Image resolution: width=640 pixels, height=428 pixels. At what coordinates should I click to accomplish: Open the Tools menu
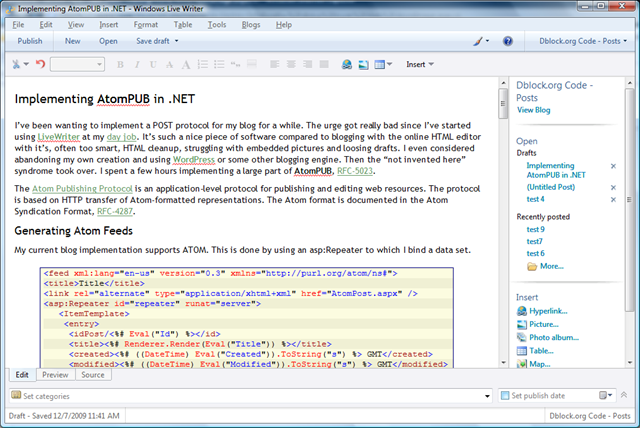pyautogui.click(x=217, y=25)
